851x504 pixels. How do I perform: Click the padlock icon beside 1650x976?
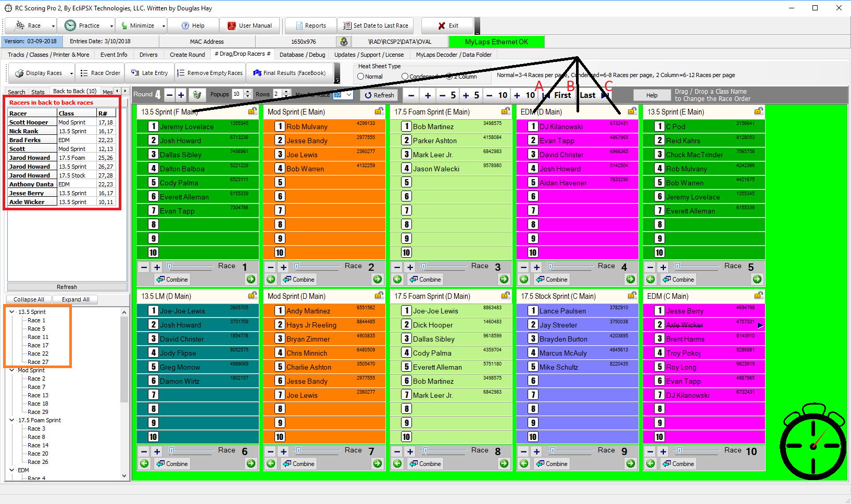click(x=343, y=42)
